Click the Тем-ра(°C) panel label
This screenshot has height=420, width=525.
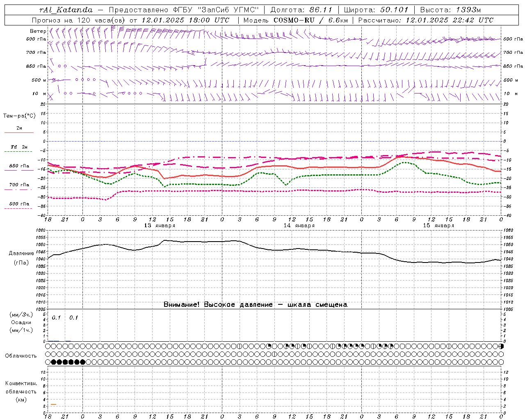coord(19,116)
